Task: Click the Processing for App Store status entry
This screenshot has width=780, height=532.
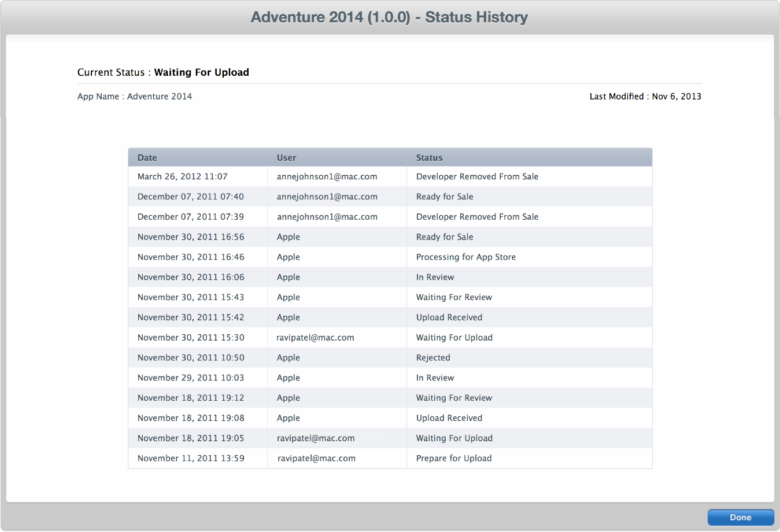Action: pos(465,257)
